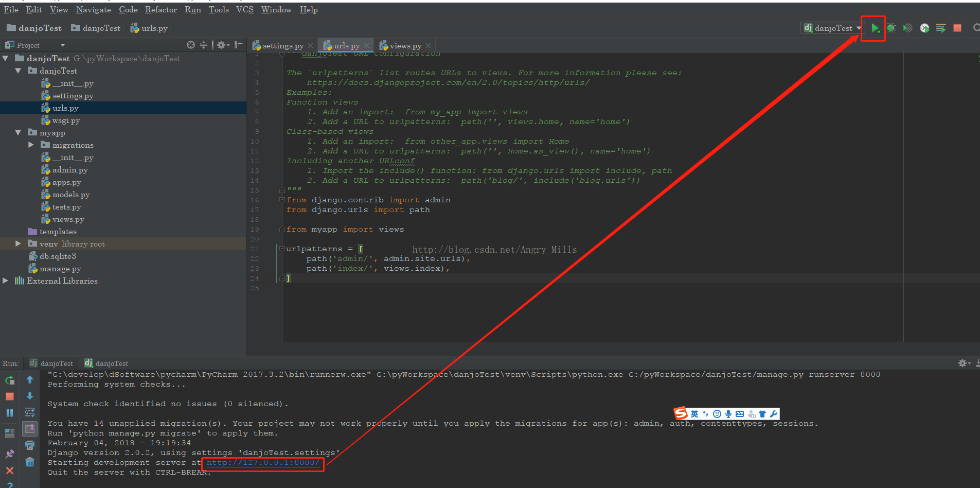Screen dimensions: 980x488
Task: Clear all console output with the trash icon
Action: tap(30, 462)
